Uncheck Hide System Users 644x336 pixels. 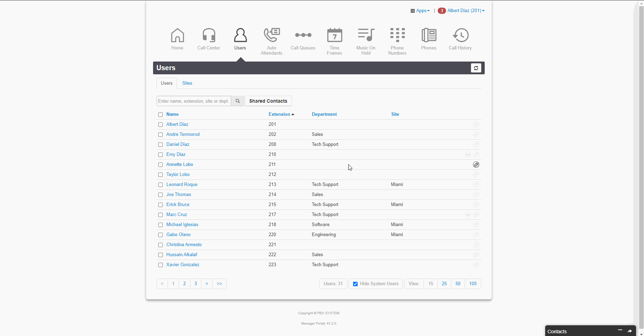[x=355, y=284]
